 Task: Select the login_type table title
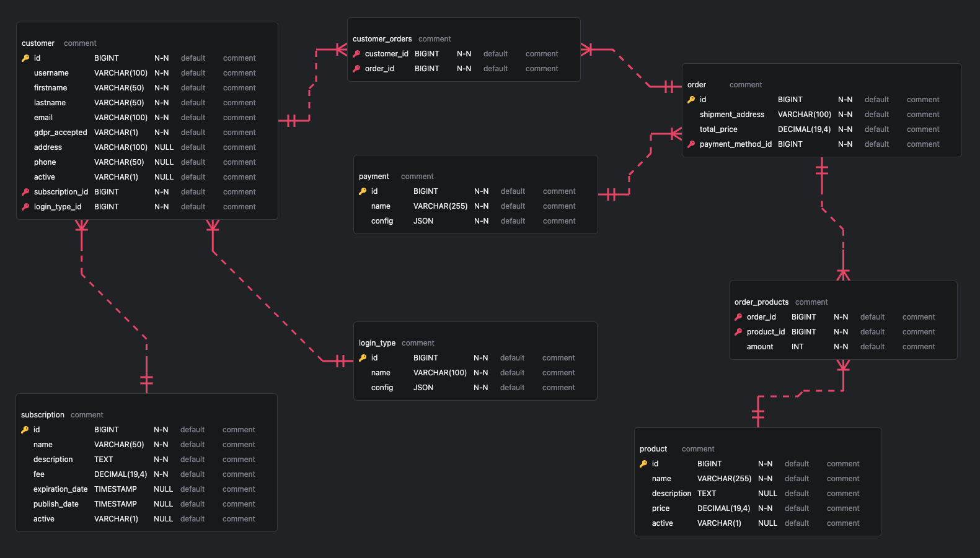[x=377, y=343]
